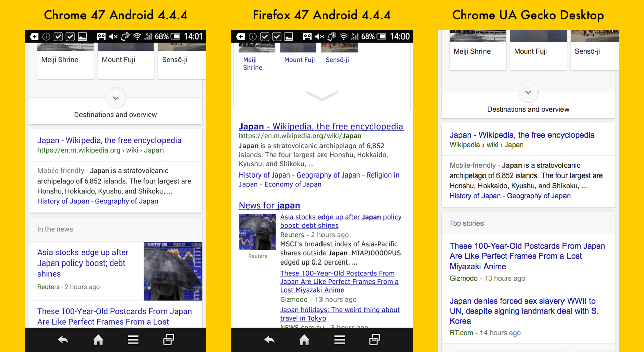Follow the Mount Fuji link in the Firefox 47 panel
Viewport: 644px width, 352px height.
pyautogui.click(x=299, y=60)
